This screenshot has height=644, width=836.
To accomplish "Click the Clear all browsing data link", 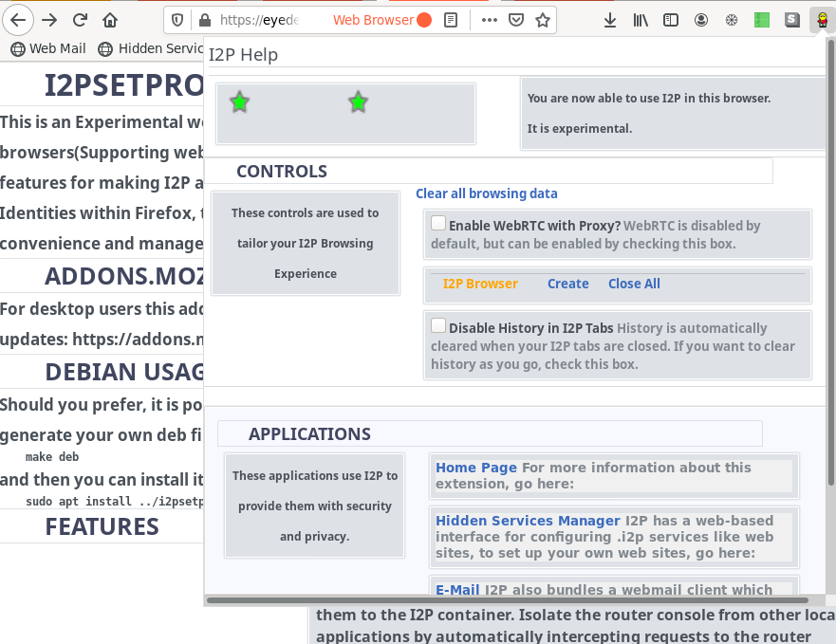I will pos(486,193).
